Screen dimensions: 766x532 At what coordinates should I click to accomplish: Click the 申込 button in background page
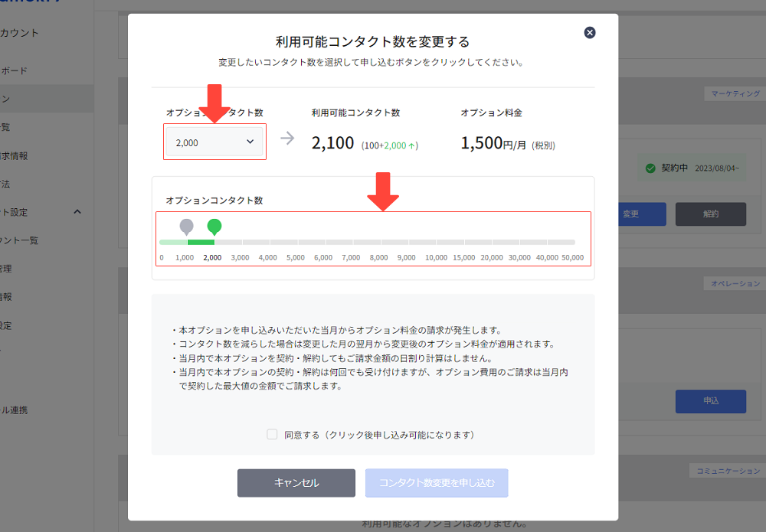(710, 400)
